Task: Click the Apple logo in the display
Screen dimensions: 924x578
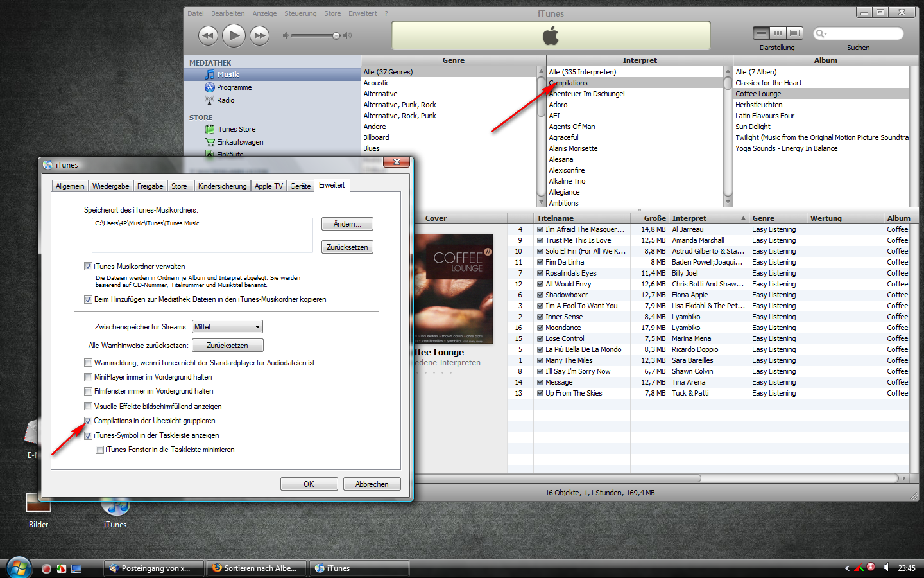Action: pyautogui.click(x=551, y=36)
